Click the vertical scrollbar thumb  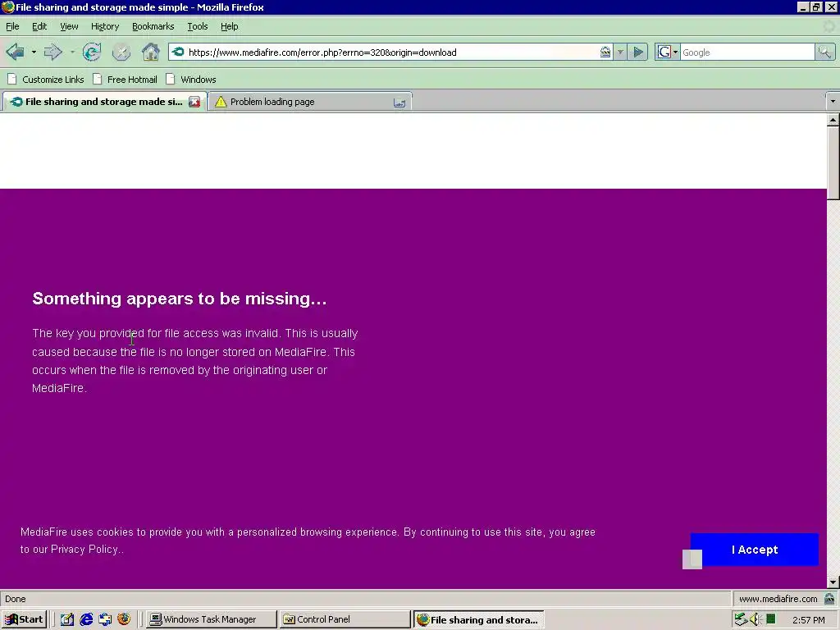coord(833,163)
